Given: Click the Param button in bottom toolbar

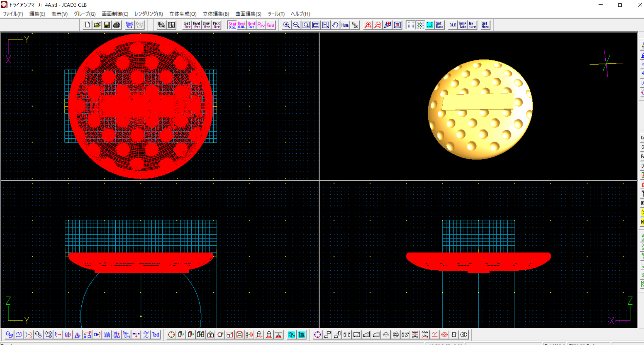Looking at the screenshot, I should (292, 335).
